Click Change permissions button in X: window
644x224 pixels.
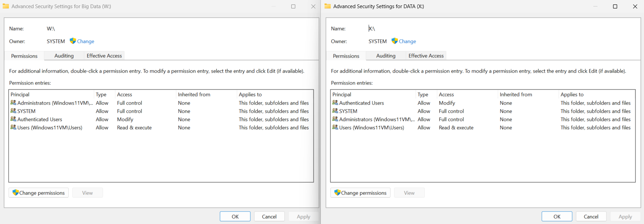[361, 193]
